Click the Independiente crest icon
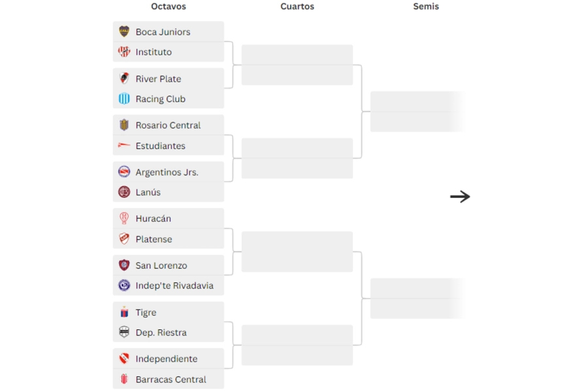Image resolution: width=588 pixels, height=392 pixels. (124, 359)
